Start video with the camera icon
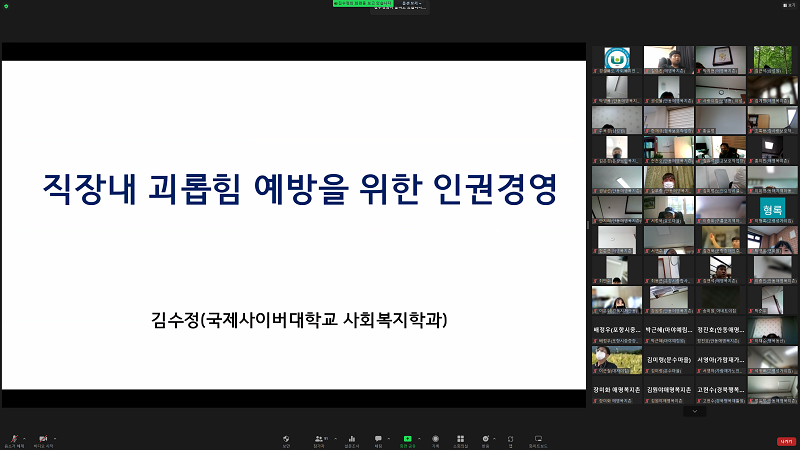This screenshot has width=800, height=450. coord(43,441)
